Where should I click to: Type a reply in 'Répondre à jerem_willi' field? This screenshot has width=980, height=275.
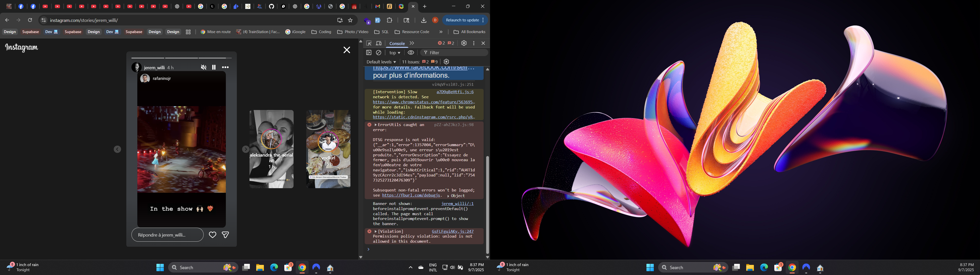[x=167, y=235]
